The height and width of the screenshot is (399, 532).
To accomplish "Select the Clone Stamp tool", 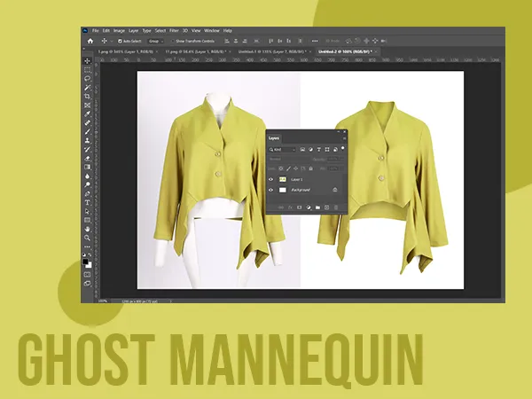I will click(x=87, y=140).
